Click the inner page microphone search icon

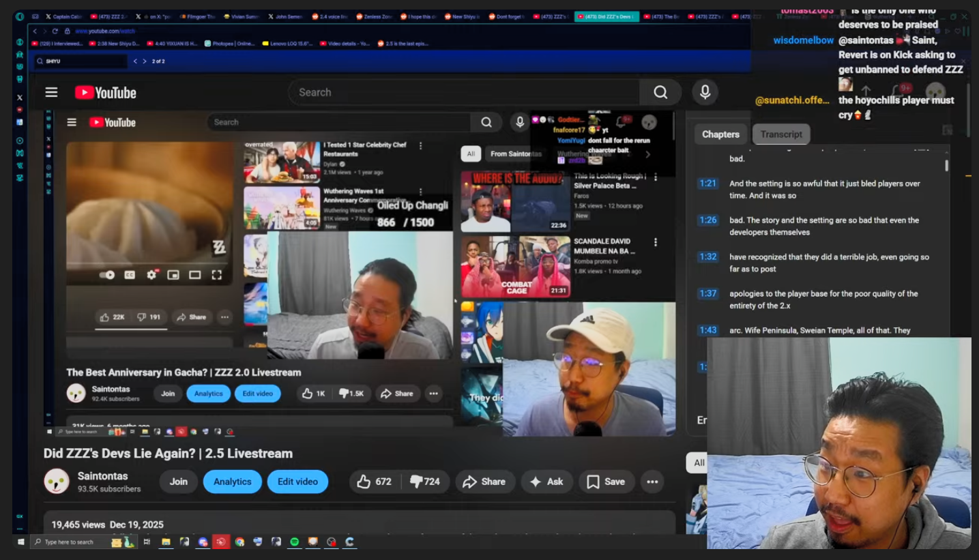click(520, 122)
